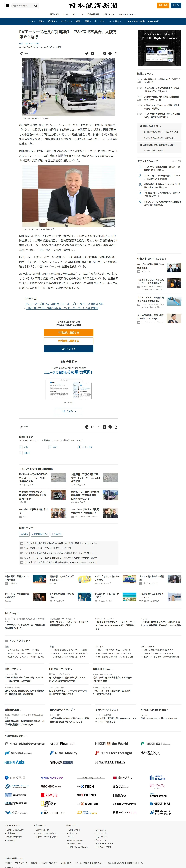Open the #電気自動車(EV) keyword tag
186x868 pixels.
[40, 534]
